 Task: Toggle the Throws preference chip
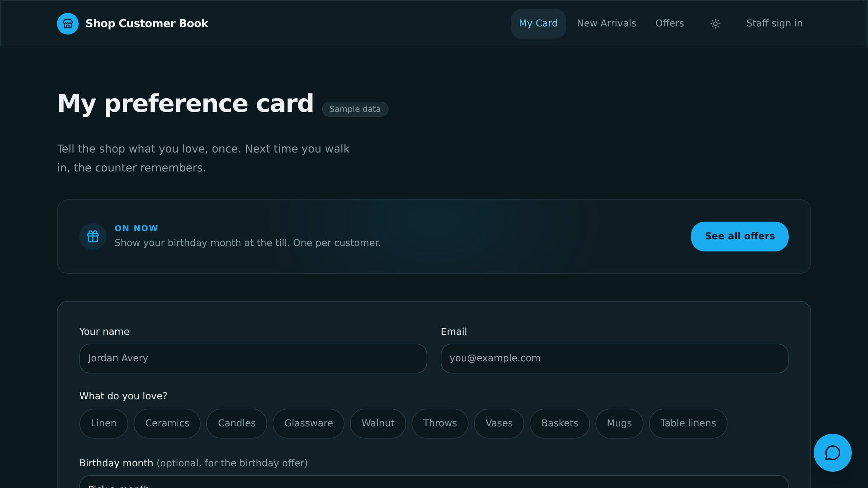[x=440, y=423]
